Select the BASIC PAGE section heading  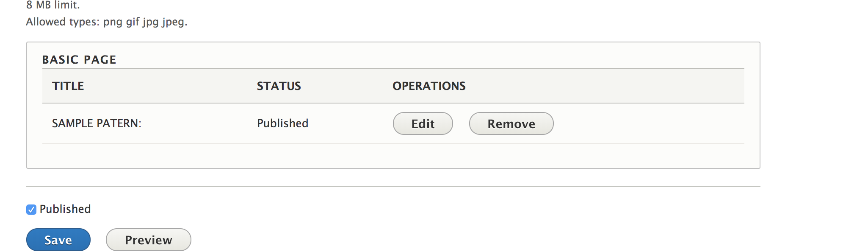(x=79, y=59)
